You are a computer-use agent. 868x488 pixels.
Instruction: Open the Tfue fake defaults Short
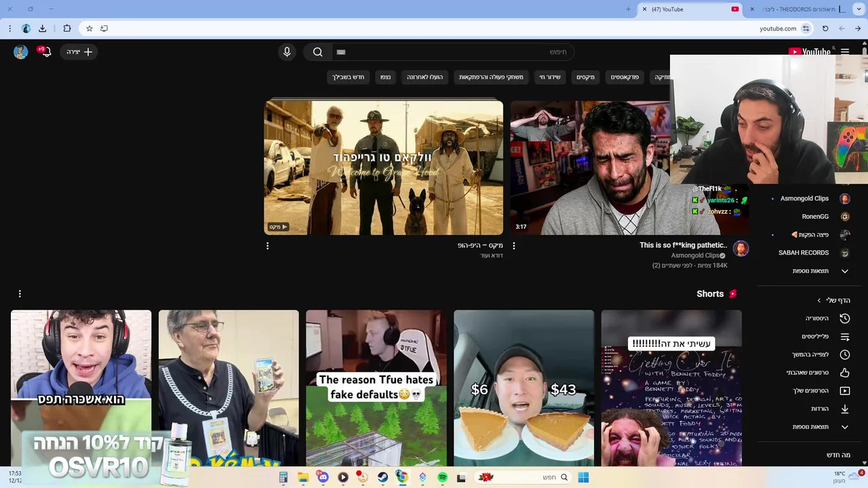coord(376,388)
